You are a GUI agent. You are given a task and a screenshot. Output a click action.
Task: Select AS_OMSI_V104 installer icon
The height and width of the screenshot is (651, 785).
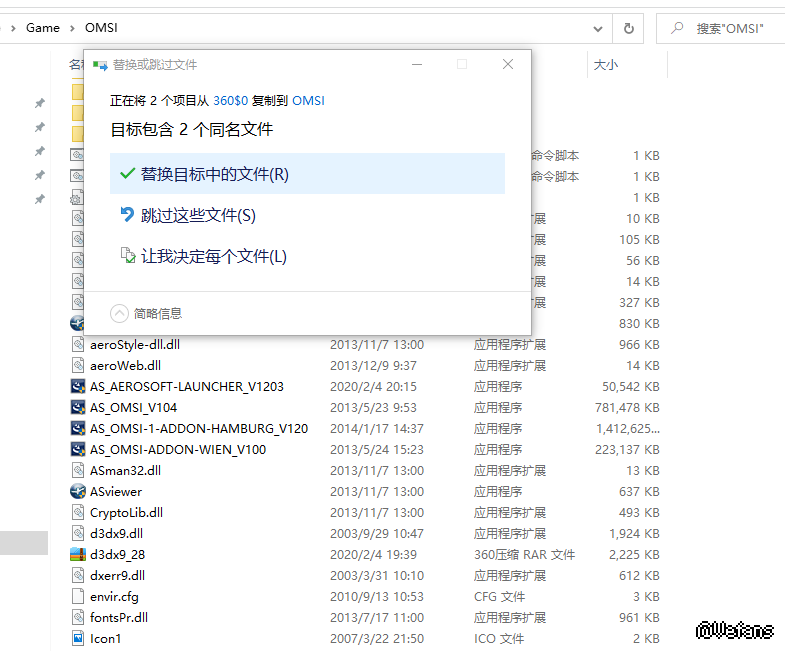click(x=79, y=407)
